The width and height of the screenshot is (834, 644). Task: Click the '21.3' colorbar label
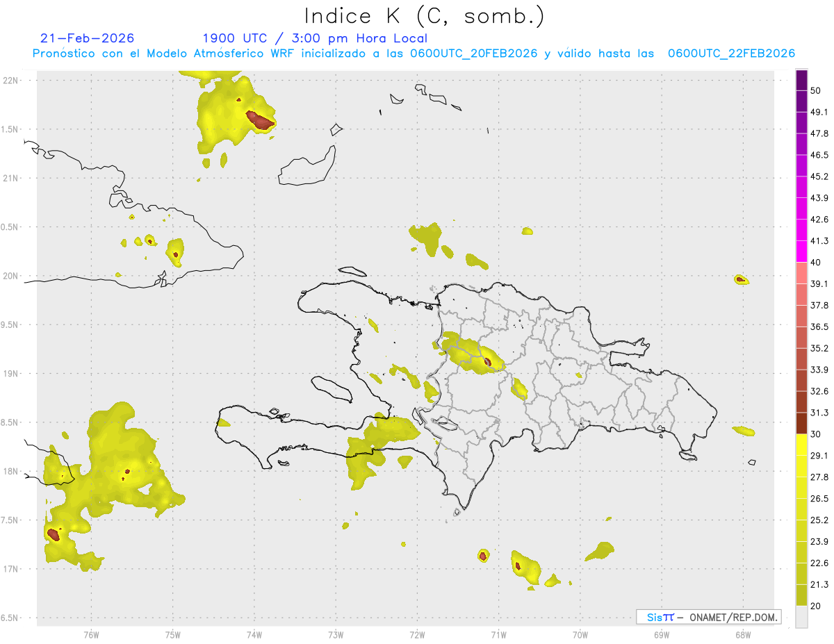[x=819, y=584]
